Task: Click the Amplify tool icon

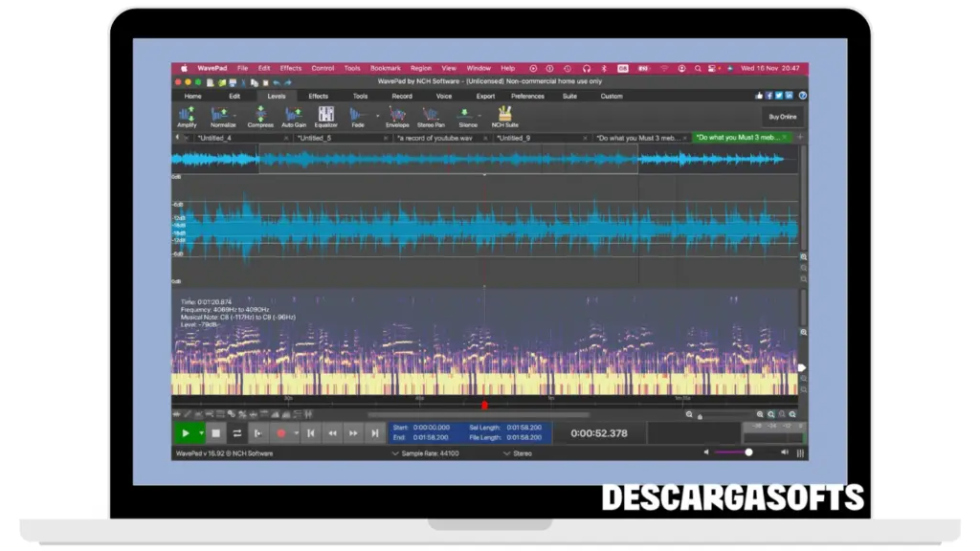Action: pyautogui.click(x=187, y=115)
